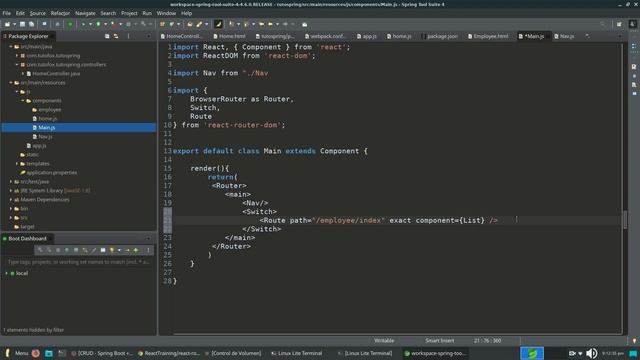Click the Debug bug icon in toolbar
Image resolution: width=640 pixels, height=360 pixels.
coord(83,24)
